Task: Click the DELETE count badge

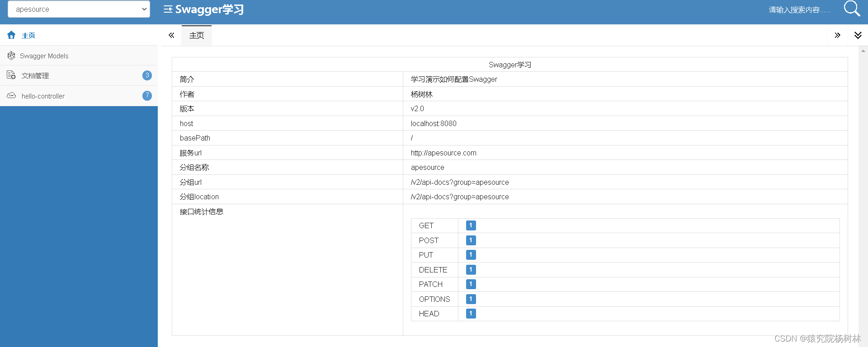Action: coord(471,270)
